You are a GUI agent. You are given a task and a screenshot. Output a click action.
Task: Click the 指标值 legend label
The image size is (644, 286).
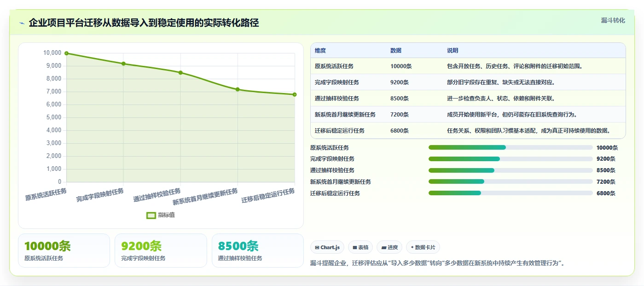[167, 215]
